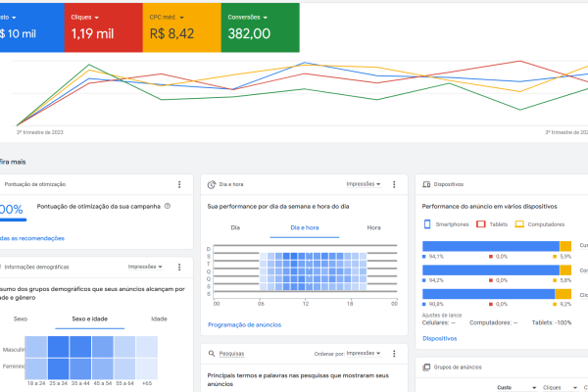Open the Dispositivos link

(x=439, y=338)
